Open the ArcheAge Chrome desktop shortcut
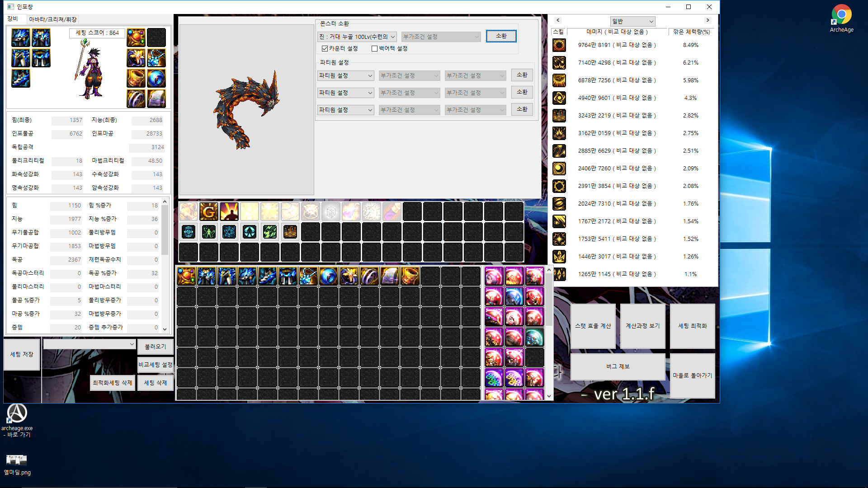The height and width of the screenshot is (488, 868). [x=841, y=19]
